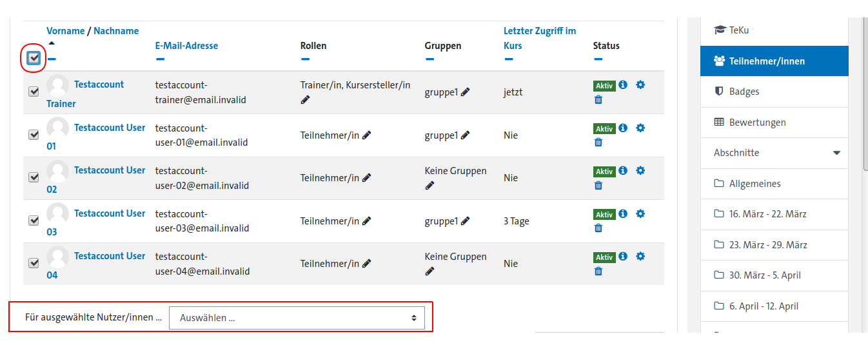Toggle the select-all users checkbox
Screen dimensions: 868x345
click(x=34, y=59)
